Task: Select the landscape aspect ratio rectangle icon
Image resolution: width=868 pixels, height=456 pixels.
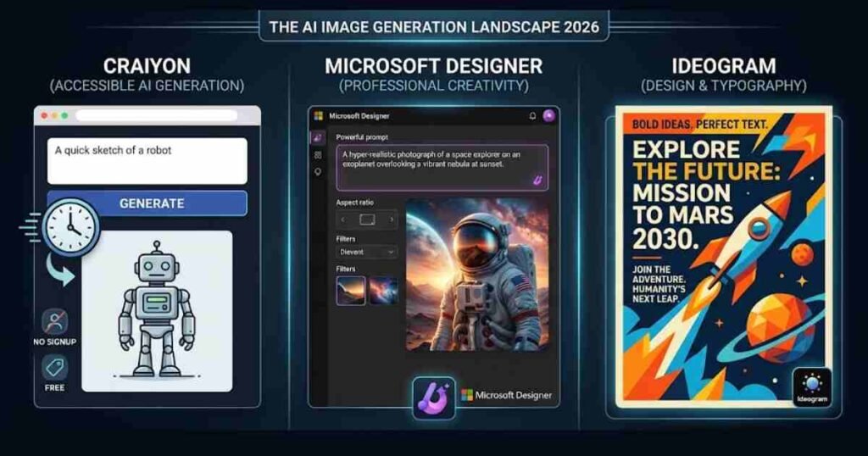Action: pos(367,220)
